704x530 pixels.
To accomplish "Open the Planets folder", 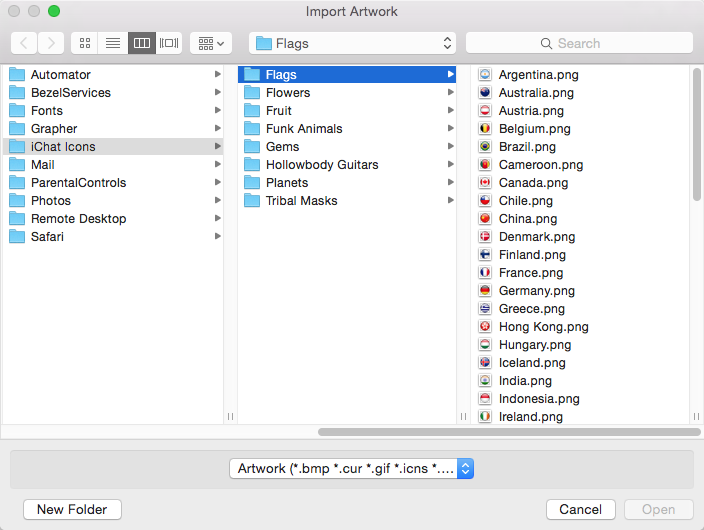I will (x=347, y=182).
